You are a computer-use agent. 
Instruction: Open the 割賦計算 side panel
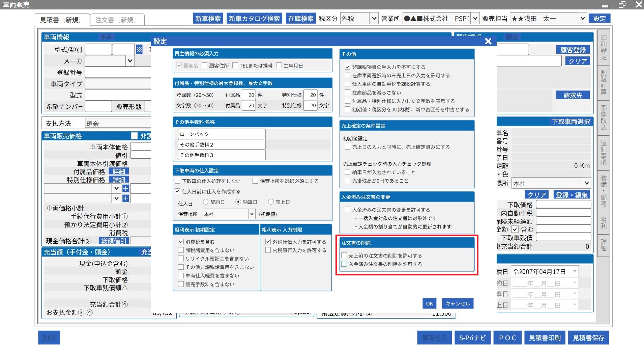603,83
